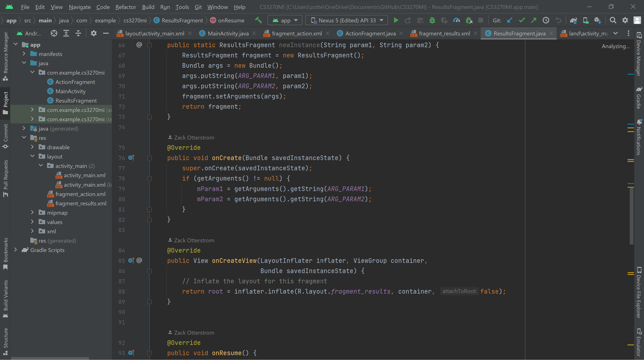644x360 pixels.
Task: Close the ResultsFragment.java tab
Action: 551,33
